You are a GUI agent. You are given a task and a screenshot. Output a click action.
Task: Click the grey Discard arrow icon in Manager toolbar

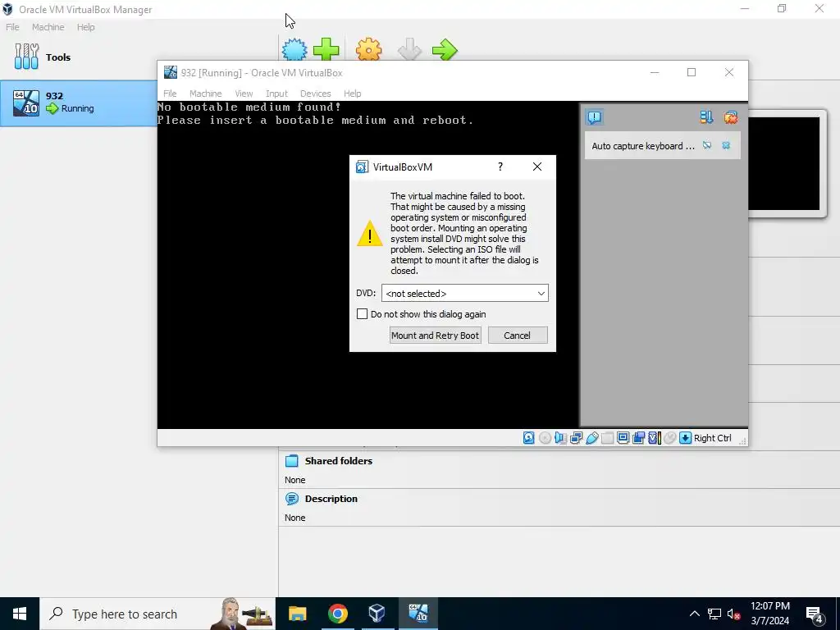tap(410, 50)
